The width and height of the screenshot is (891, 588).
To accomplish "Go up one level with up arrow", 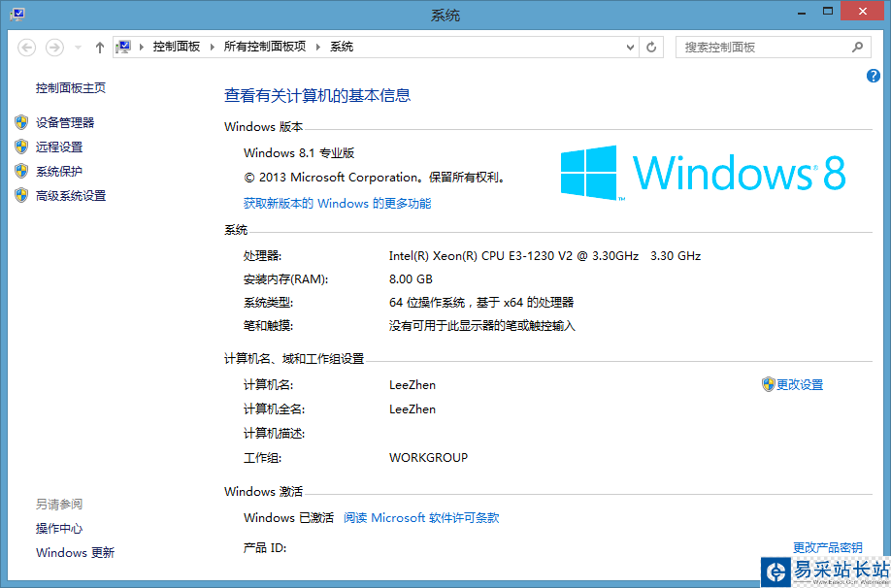I will click(99, 48).
